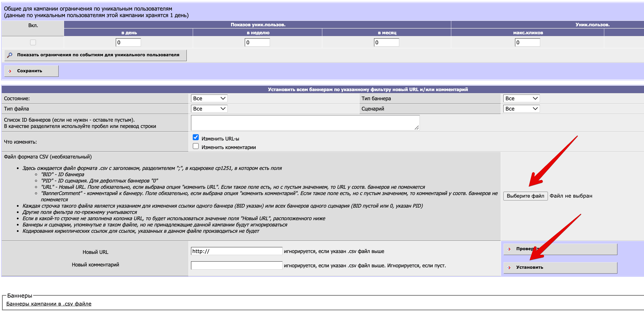Click the red arrow icon on Сохранить button
Image resolution: width=644 pixels, height=313 pixels.
[10, 71]
